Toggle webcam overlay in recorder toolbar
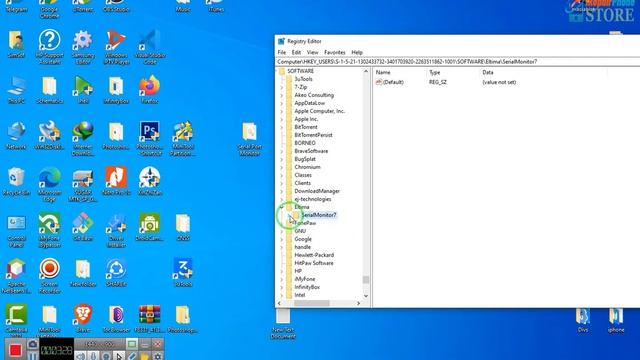This screenshot has width=640, height=360. [x=106, y=356]
